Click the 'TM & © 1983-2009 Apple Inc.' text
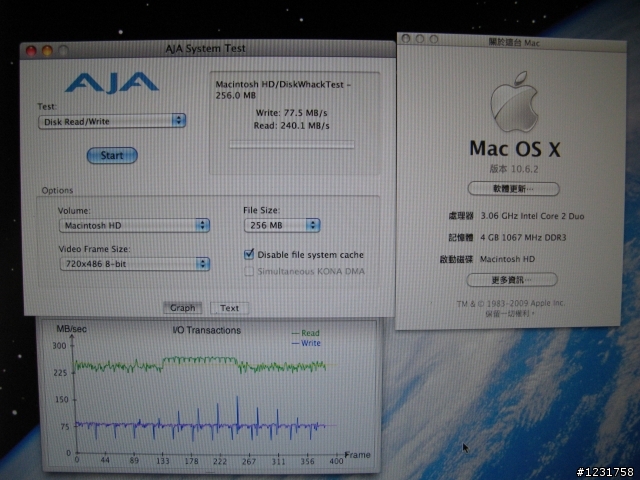This screenshot has height=480, width=640. point(511,303)
